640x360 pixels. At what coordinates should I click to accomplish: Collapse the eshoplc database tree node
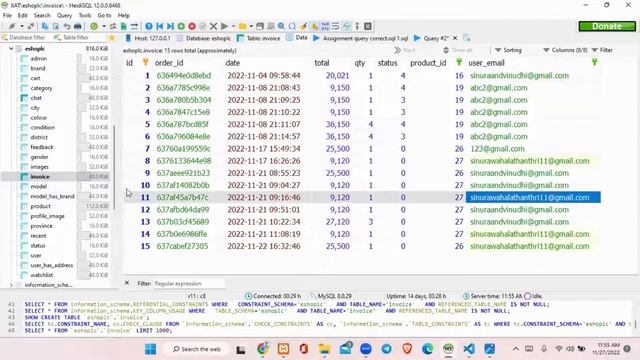click(x=11, y=49)
